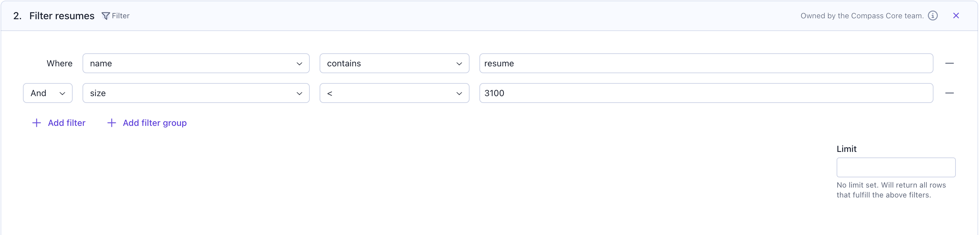
Task: Click the plus icon beside Add filter group
Action: [x=111, y=123]
